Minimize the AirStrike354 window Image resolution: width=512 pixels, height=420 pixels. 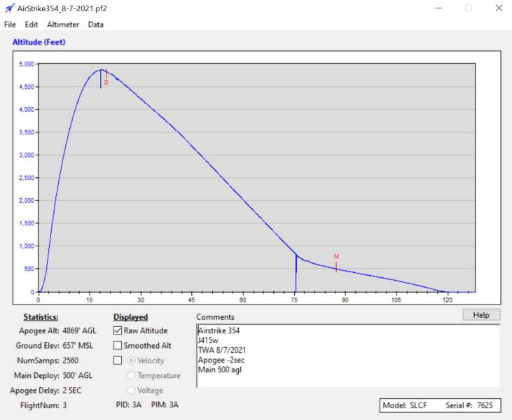coord(438,8)
